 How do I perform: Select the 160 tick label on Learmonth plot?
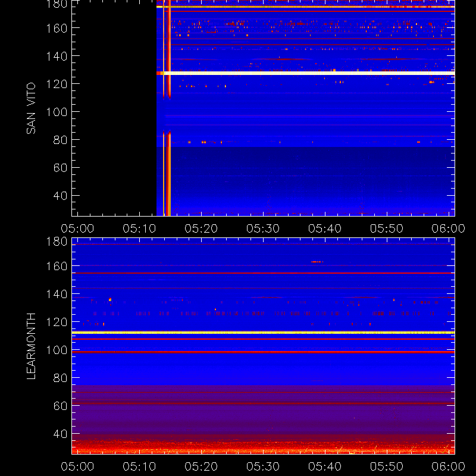(x=57, y=266)
